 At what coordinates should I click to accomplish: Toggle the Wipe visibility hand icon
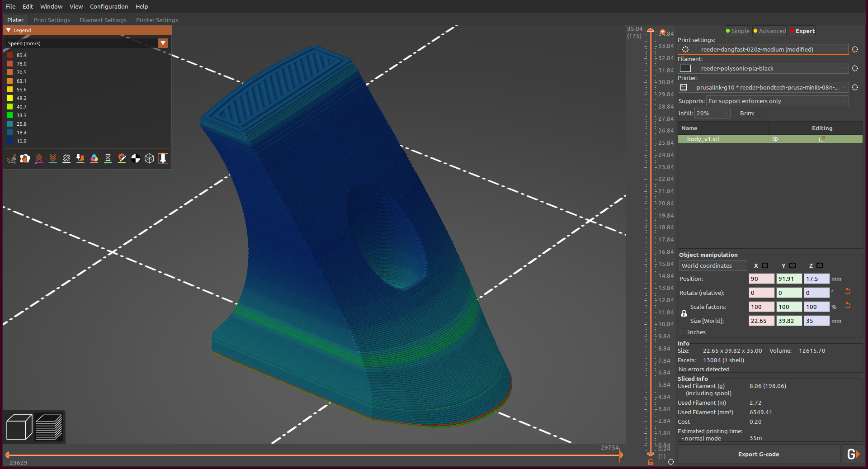pyautogui.click(x=25, y=158)
